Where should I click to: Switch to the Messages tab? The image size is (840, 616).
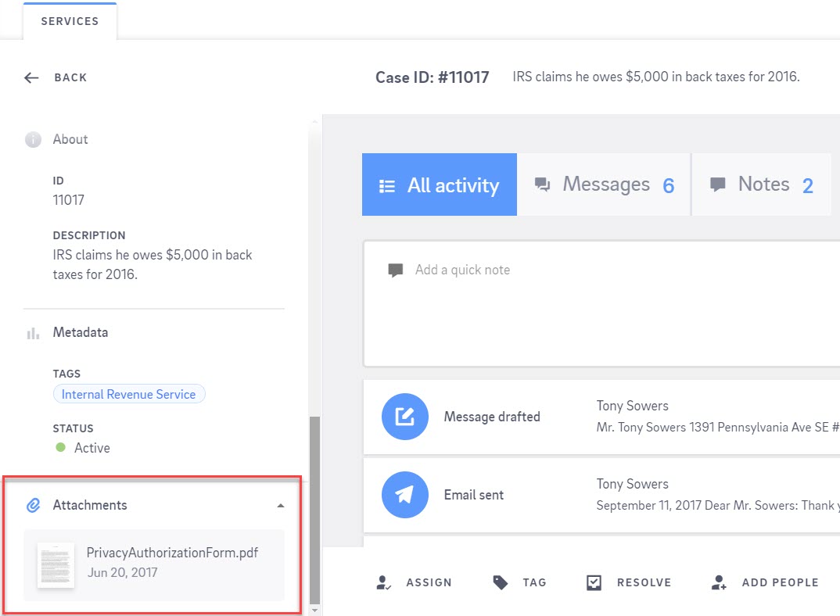(604, 184)
